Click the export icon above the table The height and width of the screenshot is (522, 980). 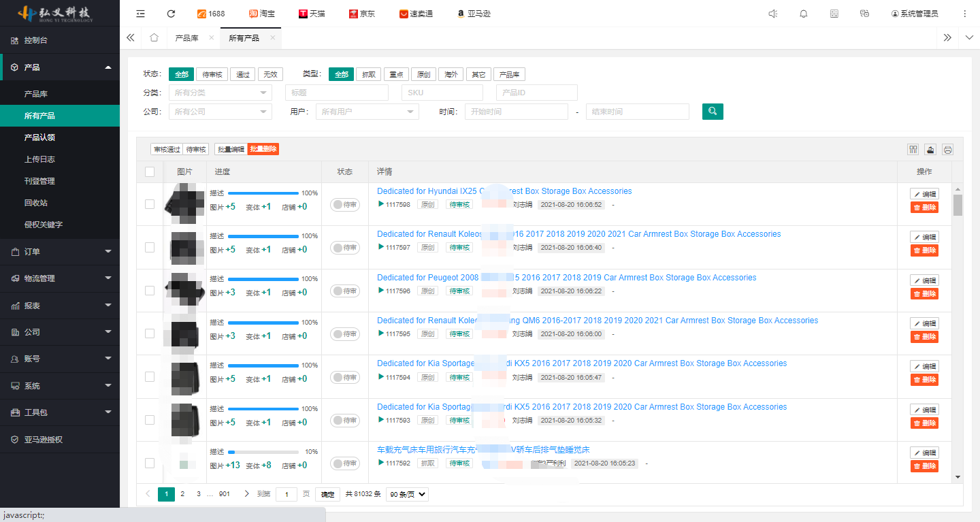(x=930, y=150)
